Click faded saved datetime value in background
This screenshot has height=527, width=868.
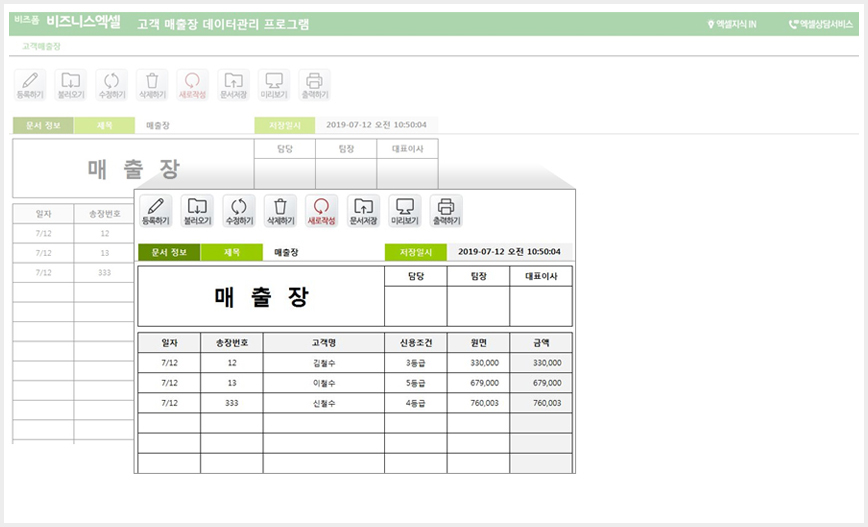point(376,125)
